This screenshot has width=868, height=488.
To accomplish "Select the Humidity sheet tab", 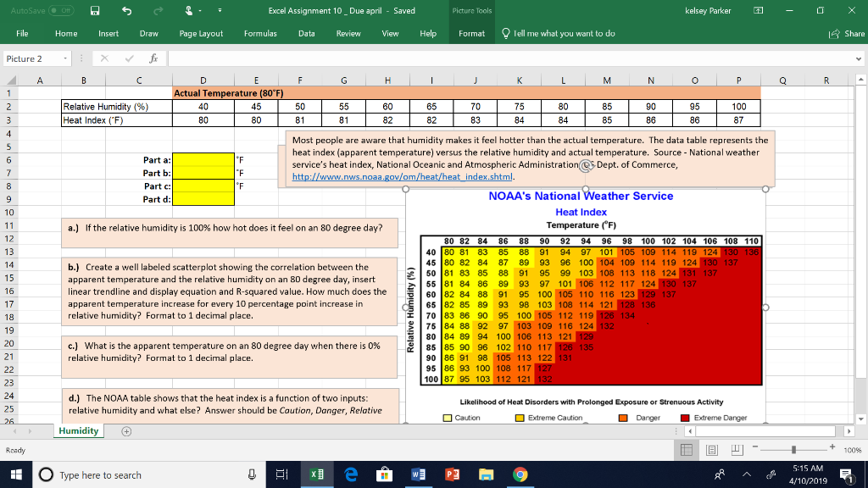I will [x=78, y=430].
